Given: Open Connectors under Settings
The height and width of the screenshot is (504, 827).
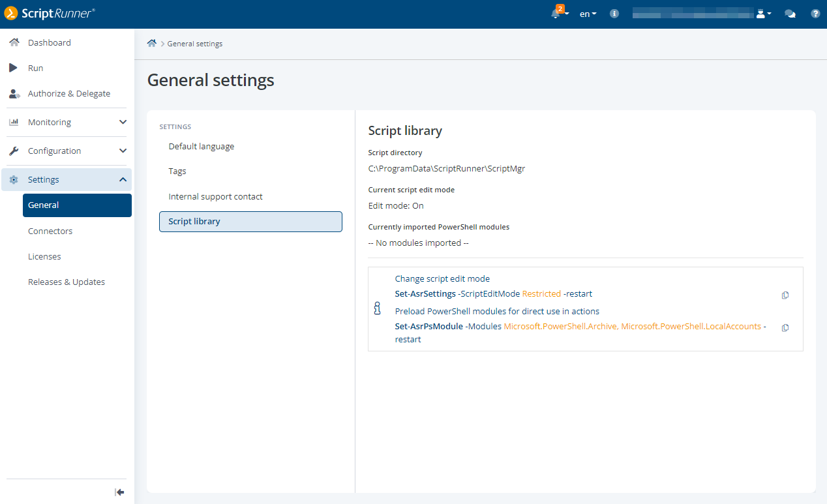Looking at the screenshot, I should tap(50, 231).
